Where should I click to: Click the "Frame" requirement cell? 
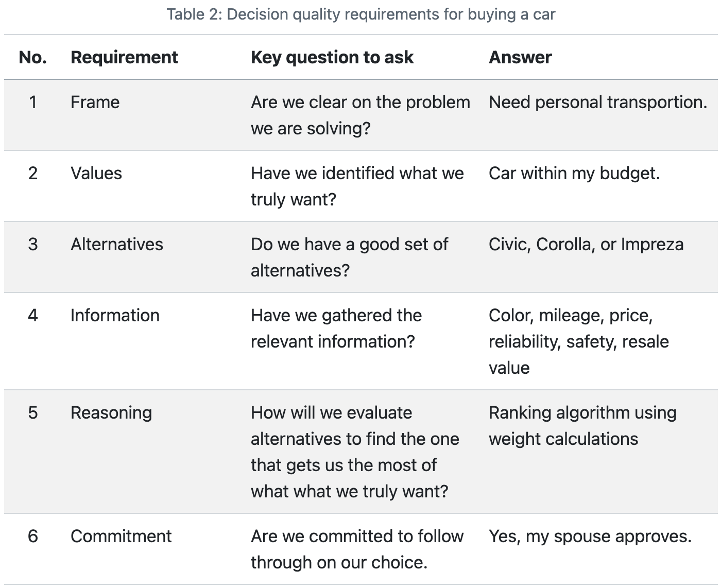tap(95, 102)
